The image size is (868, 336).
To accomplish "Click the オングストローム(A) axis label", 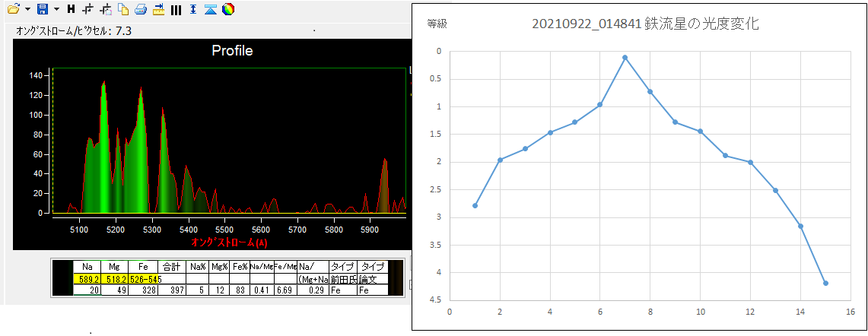I will tap(229, 242).
